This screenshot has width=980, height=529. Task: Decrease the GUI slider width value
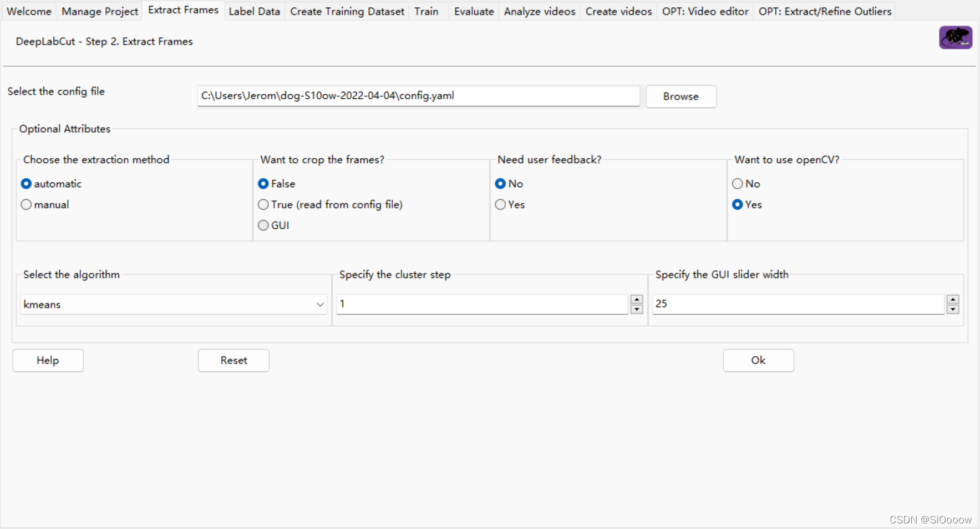[953, 309]
